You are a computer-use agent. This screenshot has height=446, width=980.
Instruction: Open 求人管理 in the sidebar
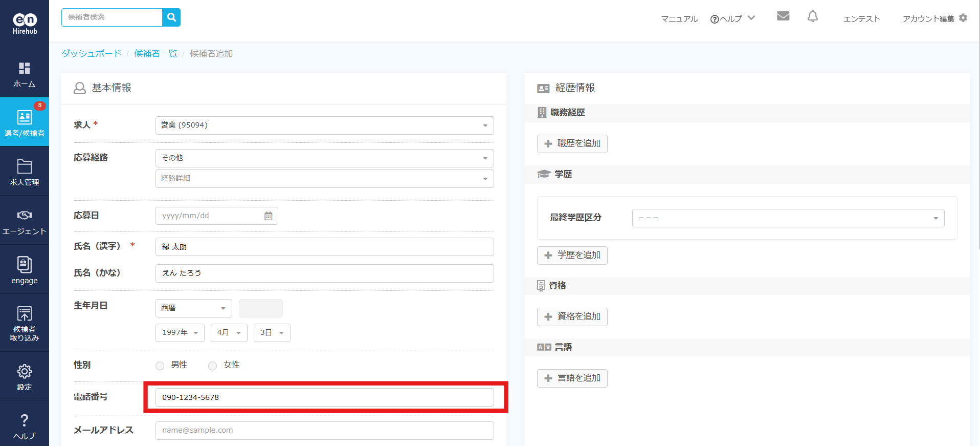pyautogui.click(x=25, y=172)
